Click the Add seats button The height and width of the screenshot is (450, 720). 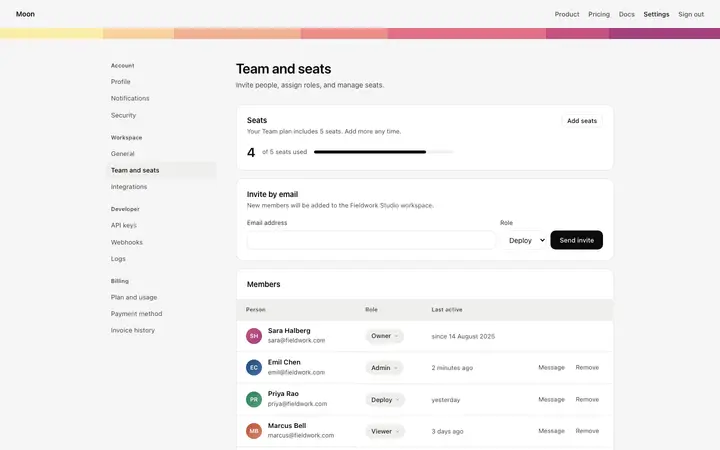pos(582,121)
